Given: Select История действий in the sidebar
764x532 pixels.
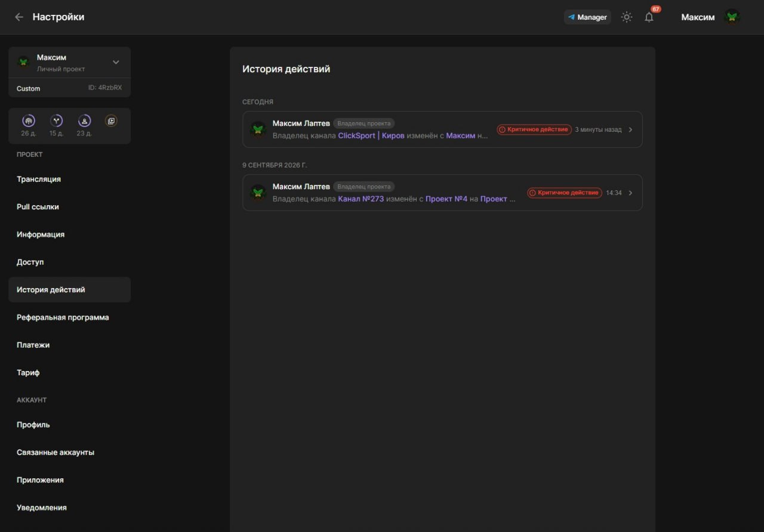Looking at the screenshot, I should [69, 290].
